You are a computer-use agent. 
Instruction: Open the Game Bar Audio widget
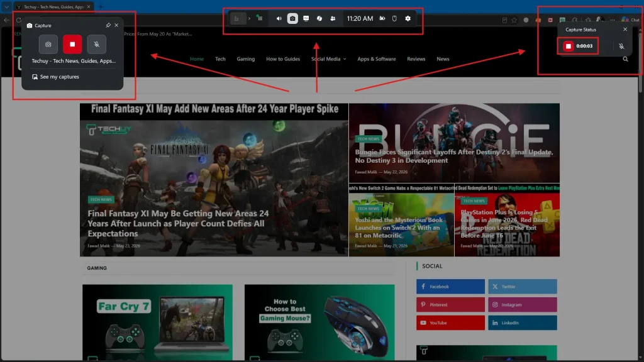(x=279, y=18)
